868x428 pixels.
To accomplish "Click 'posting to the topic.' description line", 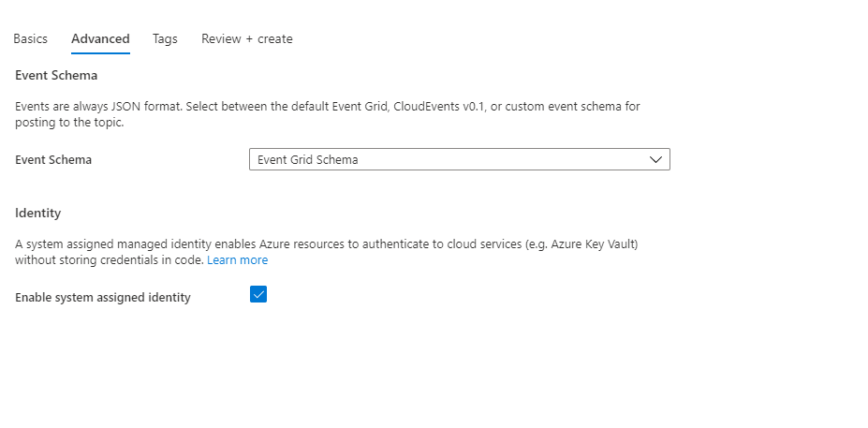I will (x=69, y=123).
